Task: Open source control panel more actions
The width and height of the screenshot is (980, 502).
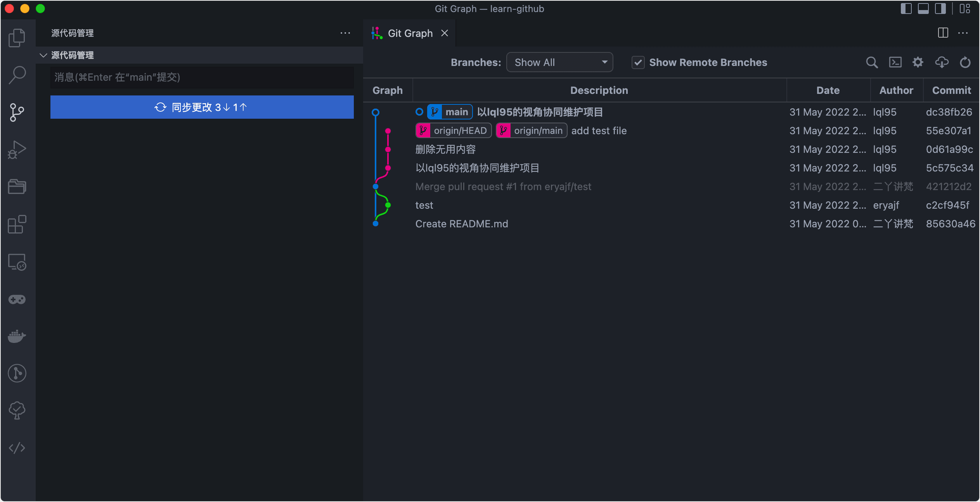Action: [x=345, y=33]
